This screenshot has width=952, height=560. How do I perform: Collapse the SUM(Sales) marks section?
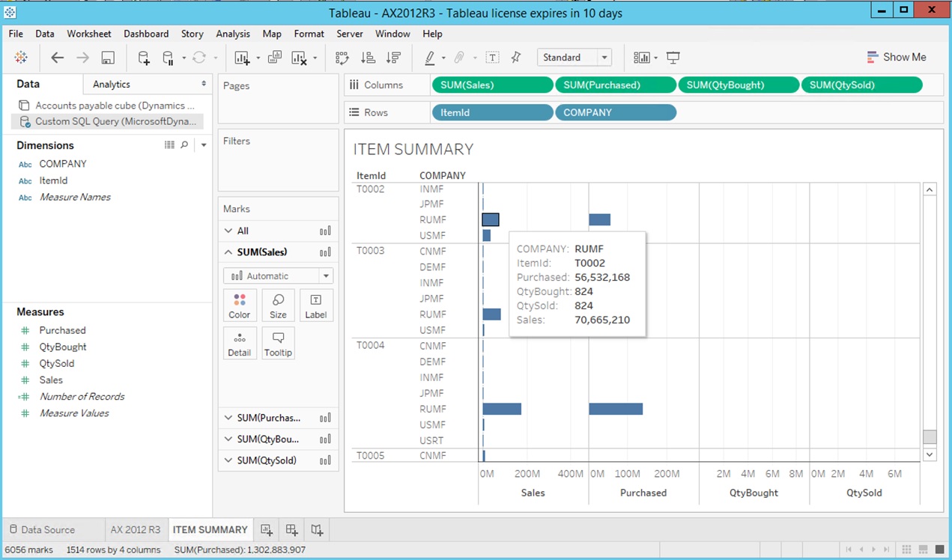(x=228, y=252)
